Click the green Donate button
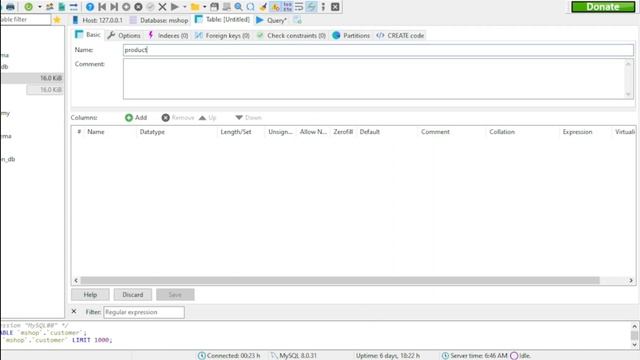 pyautogui.click(x=603, y=7)
